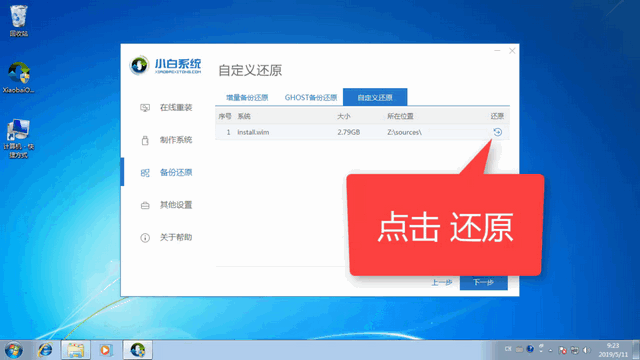Select the install.wim file name
This screenshot has height=360, width=640.
pyautogui.click(x=253, y=132)
